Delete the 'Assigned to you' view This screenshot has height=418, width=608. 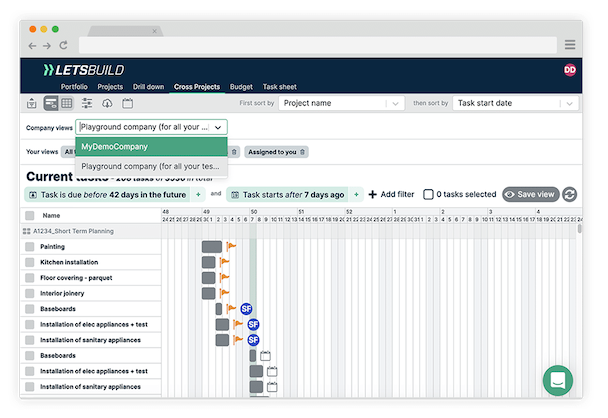click(x=304, y=152)
